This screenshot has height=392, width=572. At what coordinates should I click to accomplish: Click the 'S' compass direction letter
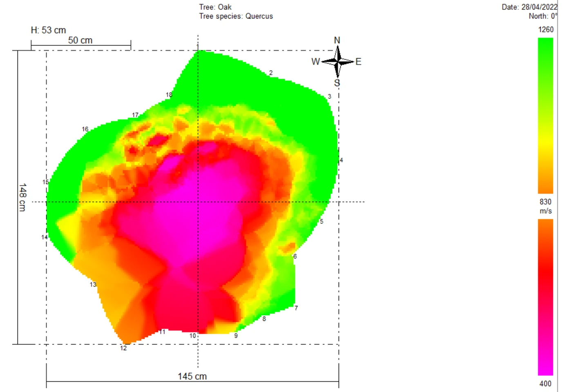coord(337,83)
